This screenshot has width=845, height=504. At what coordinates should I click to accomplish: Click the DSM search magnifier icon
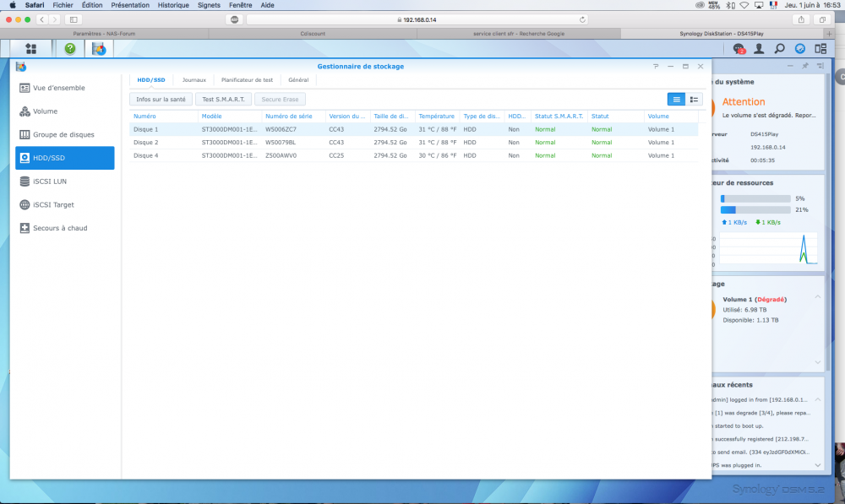point(780,49)
